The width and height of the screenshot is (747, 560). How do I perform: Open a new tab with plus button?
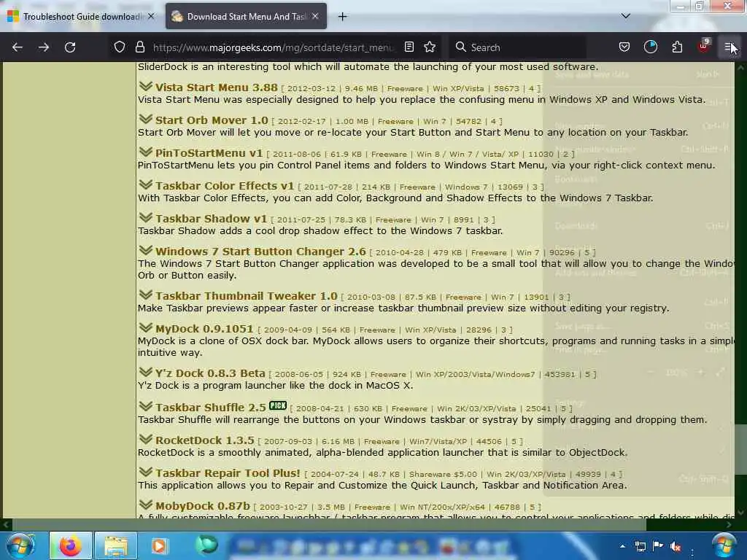tap(342, 17)
